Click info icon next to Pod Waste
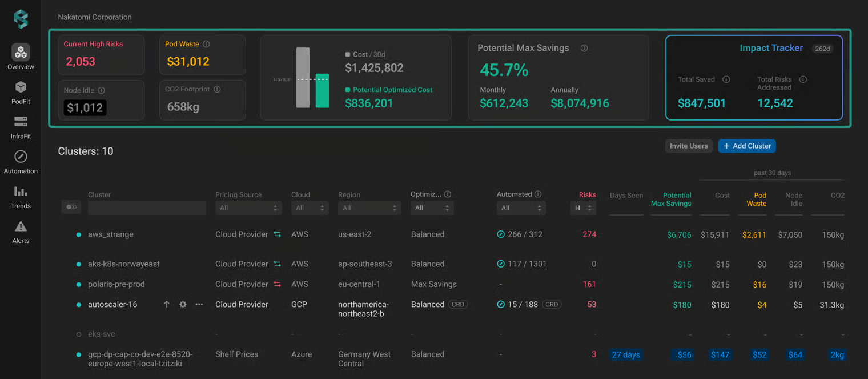 tap(206, 44)
